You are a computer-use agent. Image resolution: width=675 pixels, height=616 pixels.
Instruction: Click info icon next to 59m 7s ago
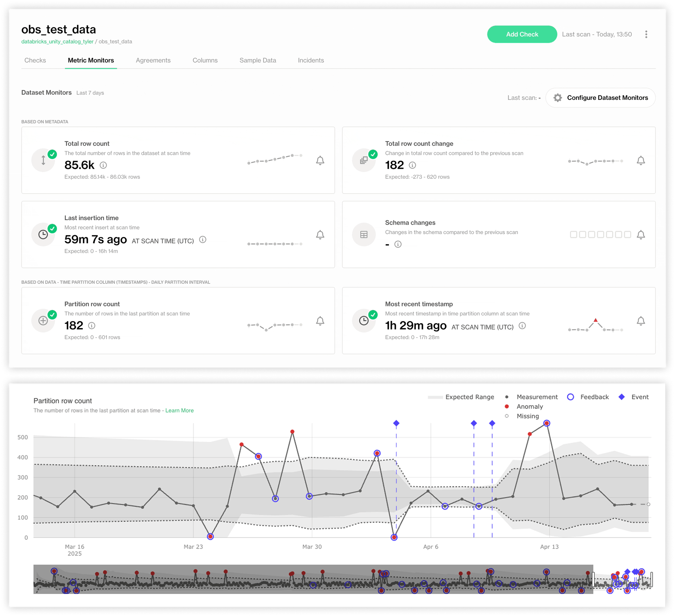pos(202,239)
